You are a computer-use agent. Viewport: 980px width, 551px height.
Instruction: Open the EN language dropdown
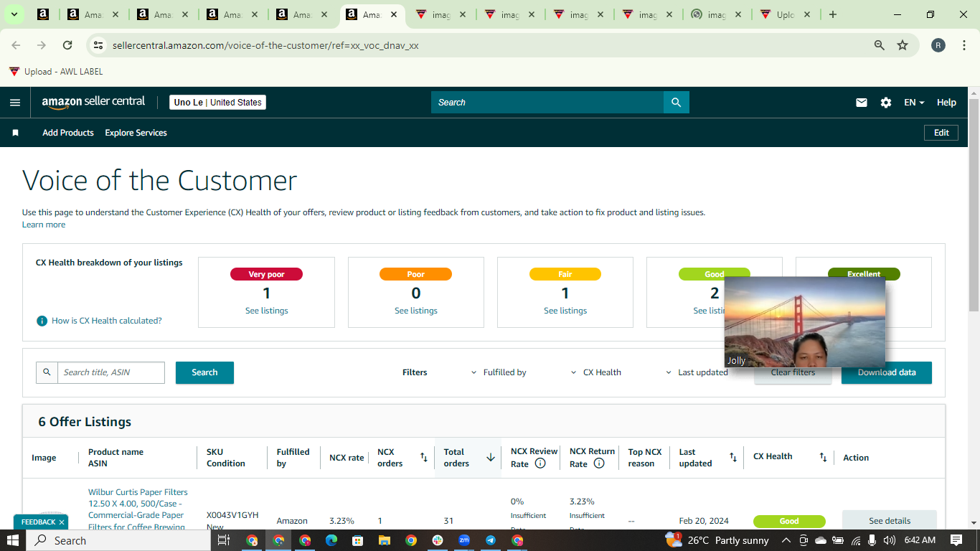(x=914, y=103)
